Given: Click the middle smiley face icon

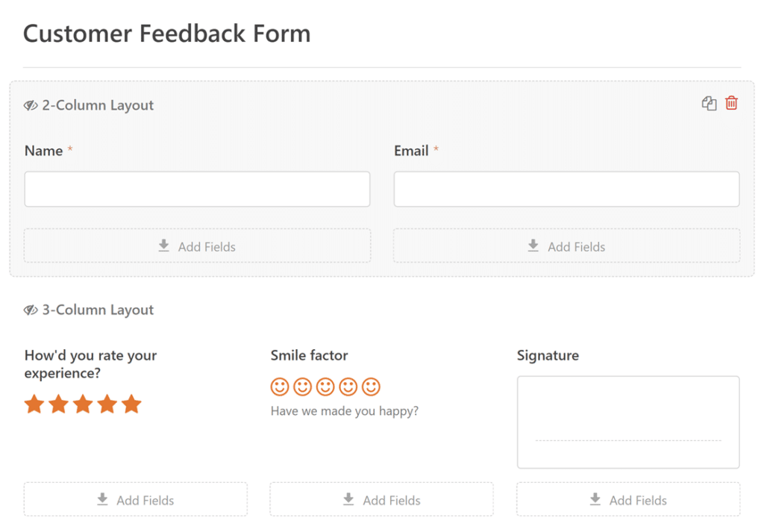Looking at the screenshot, I should point(325,387).
